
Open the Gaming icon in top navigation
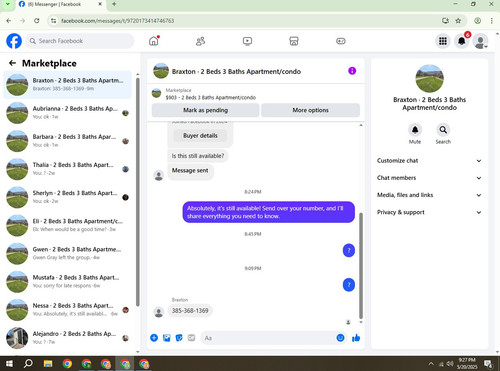coord(341,41)
